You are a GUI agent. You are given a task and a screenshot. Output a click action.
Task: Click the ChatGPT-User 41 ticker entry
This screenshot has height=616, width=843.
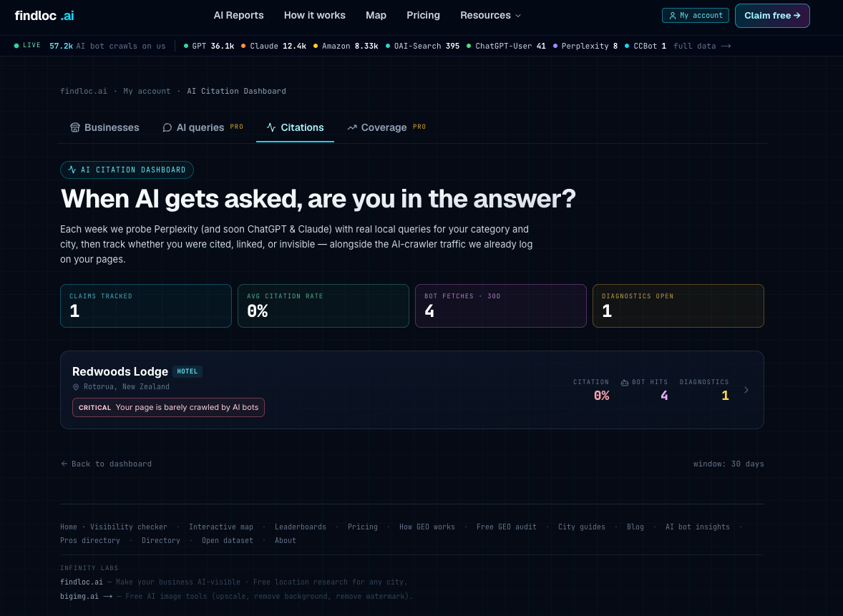[506, 47]
